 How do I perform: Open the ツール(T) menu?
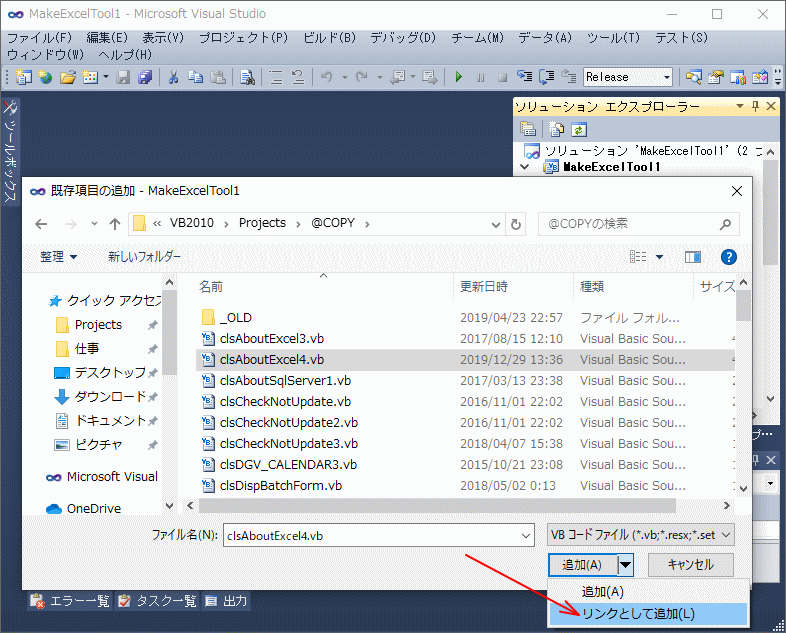[613, 38]
